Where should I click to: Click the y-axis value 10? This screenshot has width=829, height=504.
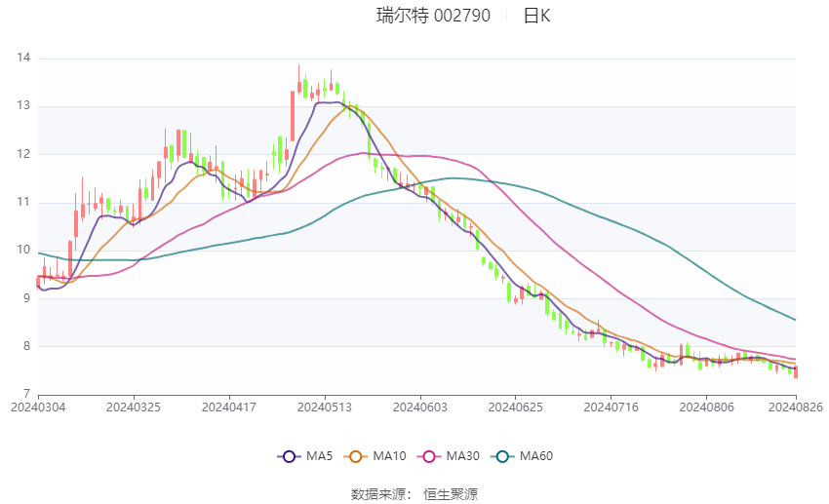pos(23,250)
